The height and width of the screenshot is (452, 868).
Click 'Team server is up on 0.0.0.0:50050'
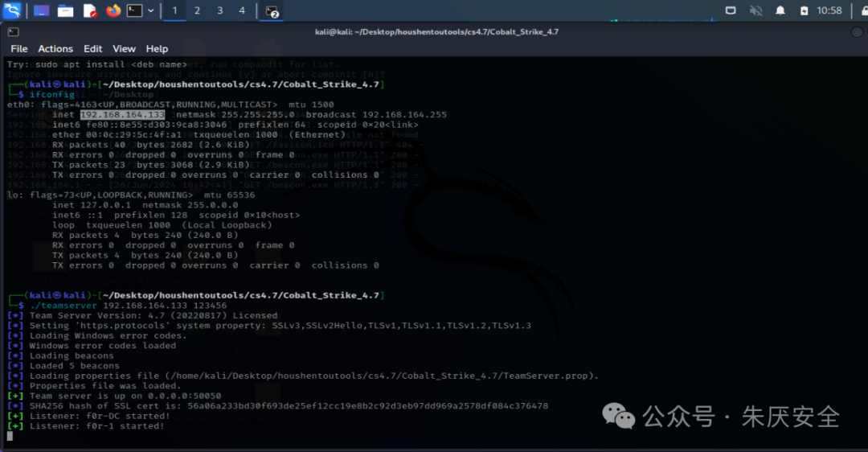(114, 396)
